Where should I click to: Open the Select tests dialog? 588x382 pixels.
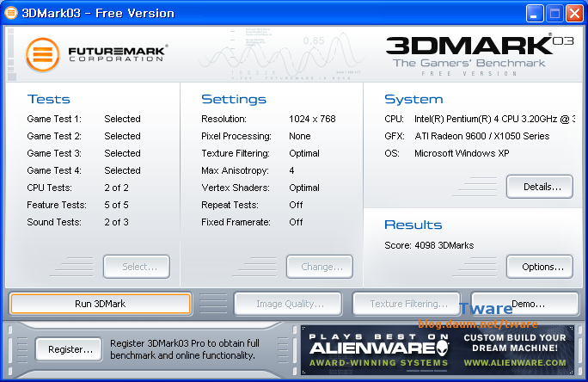[137, 267]
